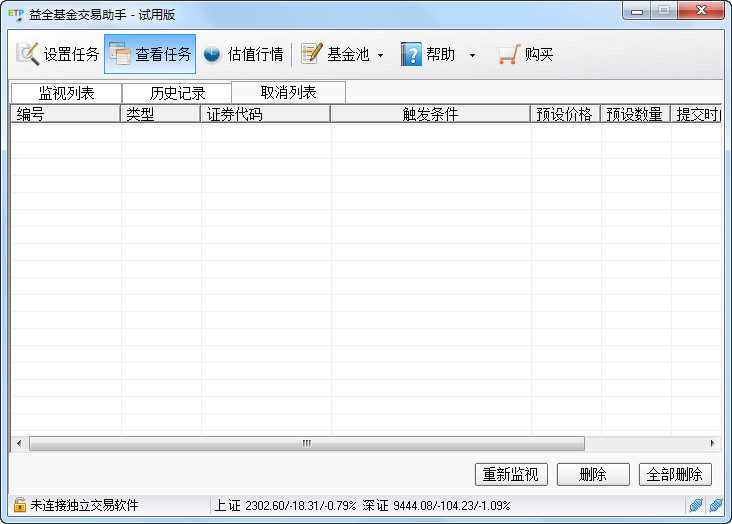
Task: Click the 购买 shopping cart icon
Action: (509, 54)
